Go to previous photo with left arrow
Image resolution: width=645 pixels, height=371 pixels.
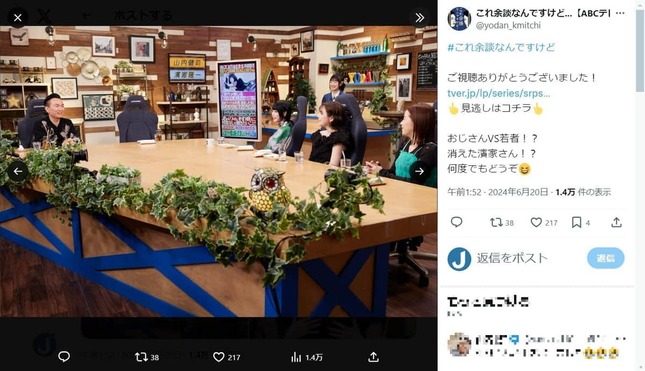[x=18, y=171]
